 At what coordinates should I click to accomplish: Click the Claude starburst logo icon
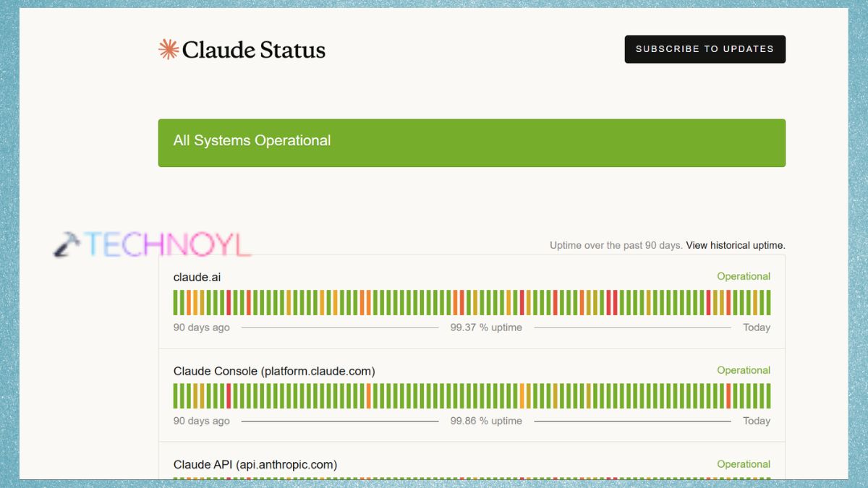(x=169, y=49)
